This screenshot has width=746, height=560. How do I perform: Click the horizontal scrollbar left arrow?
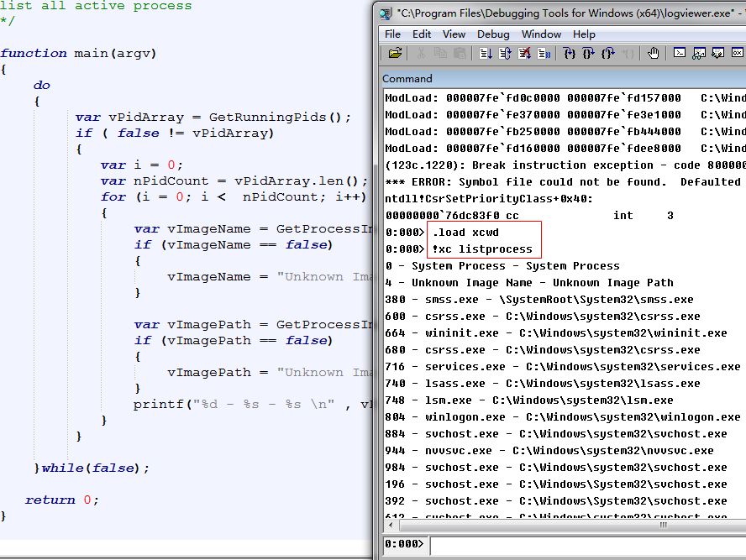click(391, 526)
